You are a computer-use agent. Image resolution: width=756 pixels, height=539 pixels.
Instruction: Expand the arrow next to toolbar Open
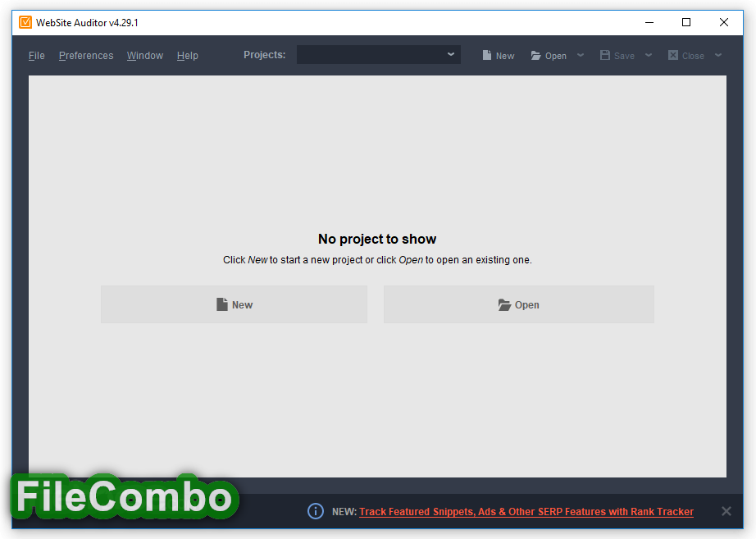[x=581, y=56]
